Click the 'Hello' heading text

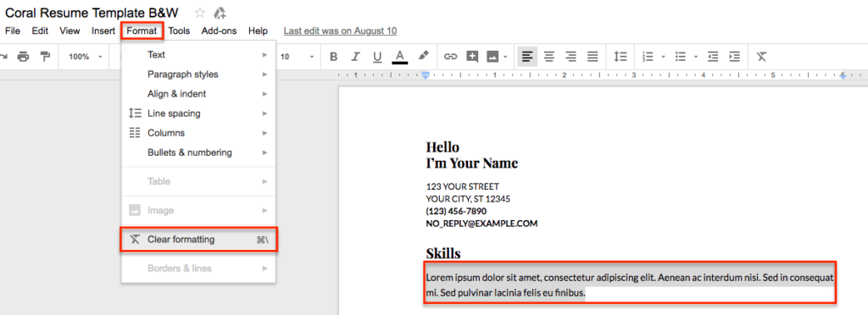tap(442, 147)
